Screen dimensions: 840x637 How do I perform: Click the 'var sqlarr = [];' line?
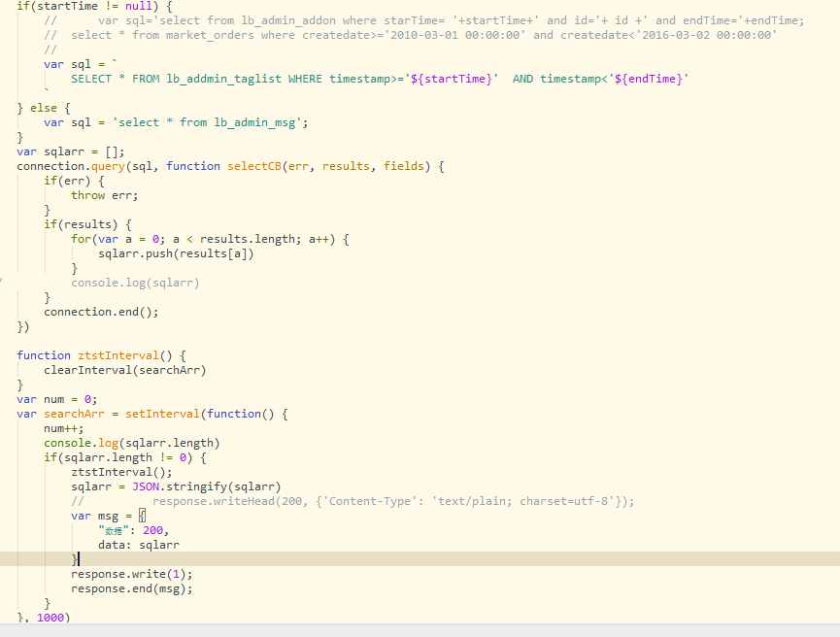click(71, 151)
